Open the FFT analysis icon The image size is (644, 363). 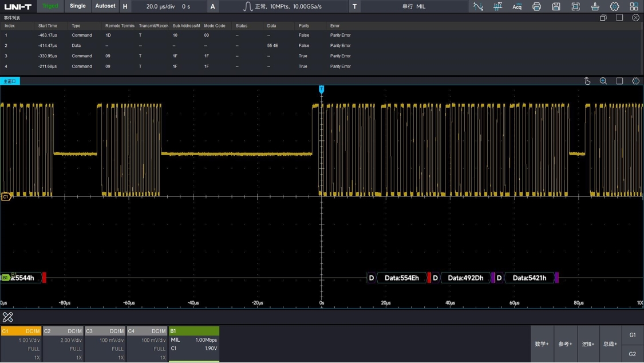tap(497, 6)
